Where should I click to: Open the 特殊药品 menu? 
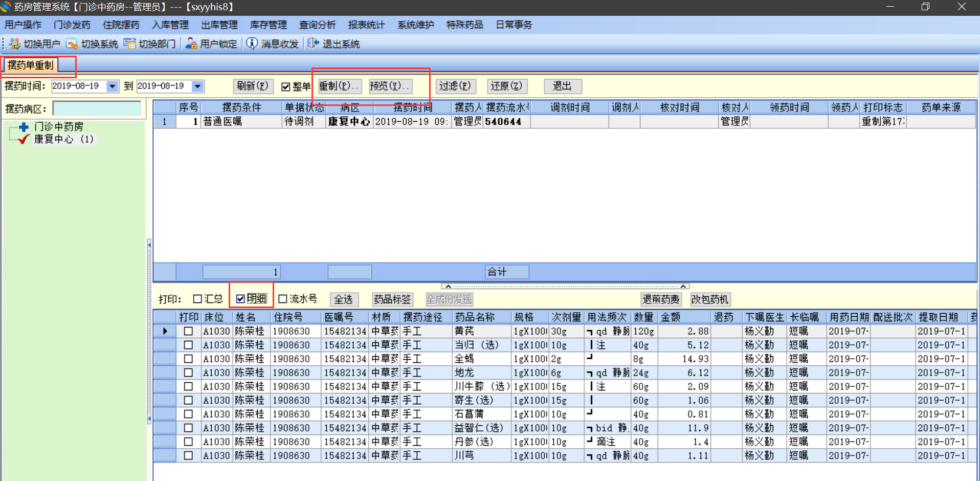[x=465, y=25]
